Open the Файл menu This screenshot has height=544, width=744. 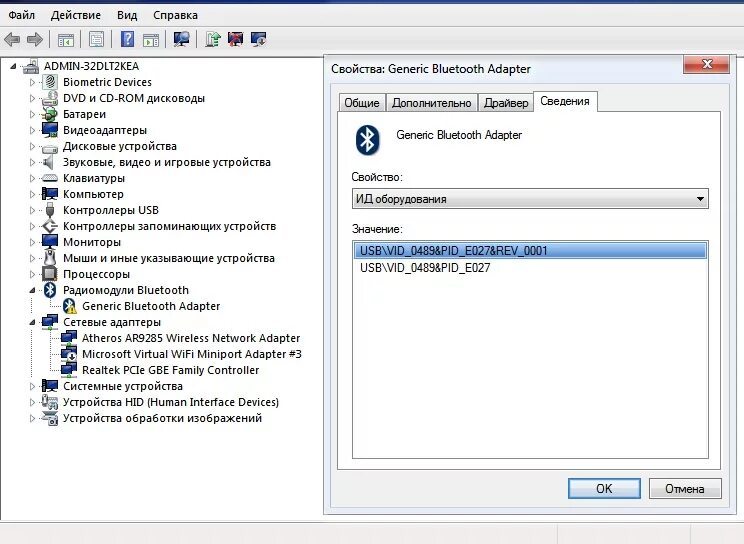tap(21, 15)
